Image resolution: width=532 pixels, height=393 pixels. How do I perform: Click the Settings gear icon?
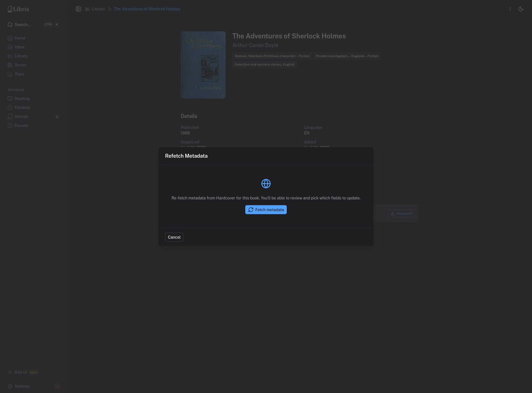(10, 386)
